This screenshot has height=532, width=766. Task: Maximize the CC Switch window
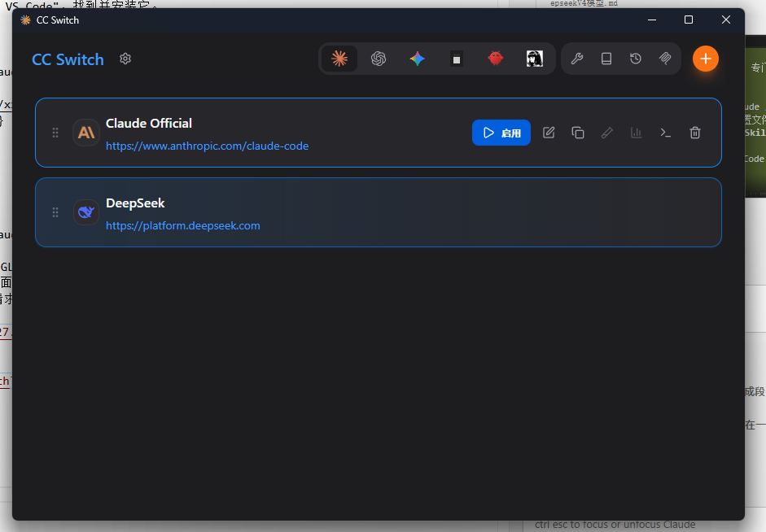coord(689,20)
